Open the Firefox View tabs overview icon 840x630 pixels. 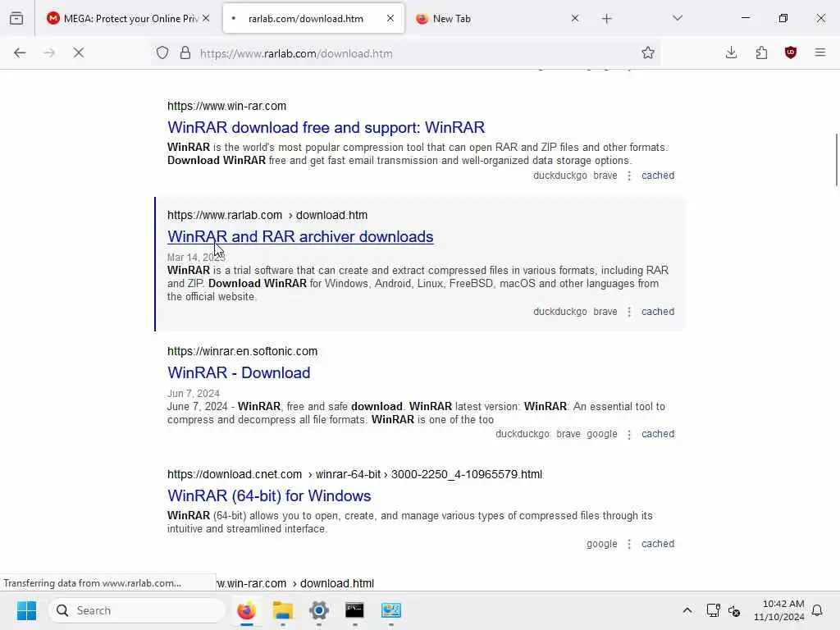point(16,18)
